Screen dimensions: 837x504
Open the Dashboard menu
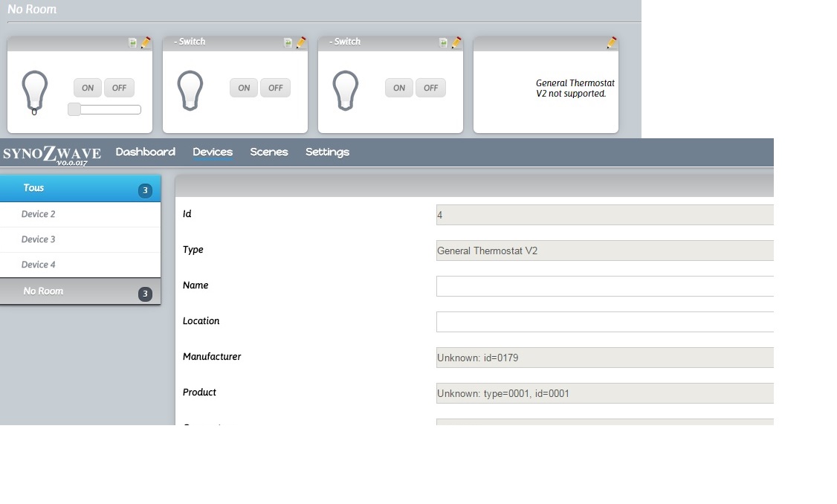click(x=145, y=152)
